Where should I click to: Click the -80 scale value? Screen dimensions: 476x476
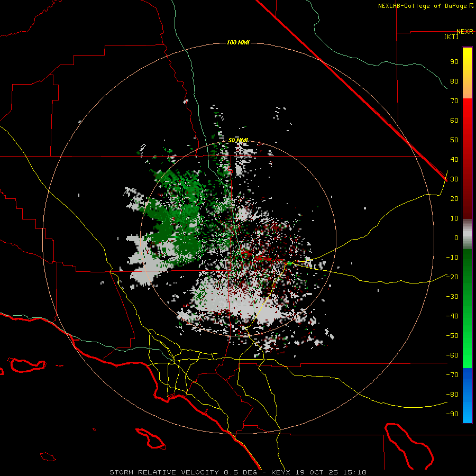point(452,395)
